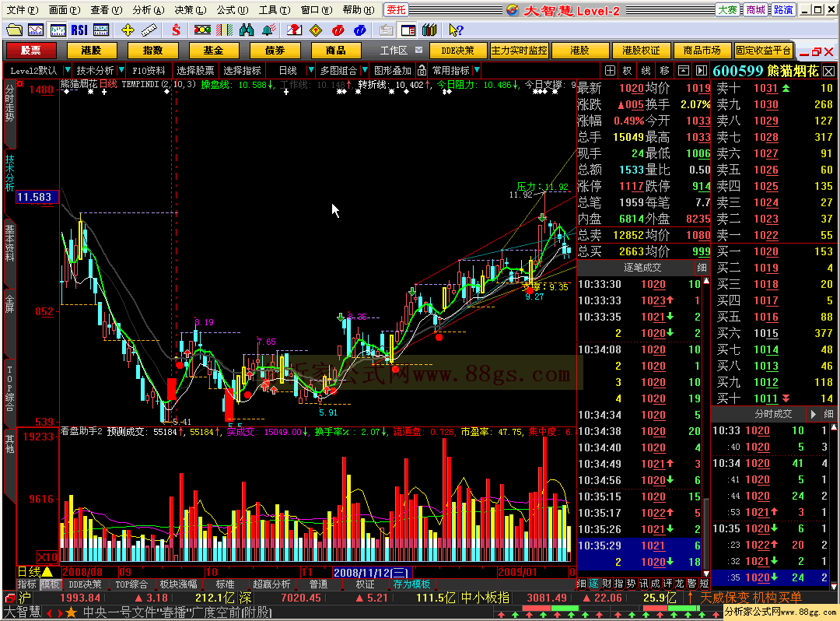Click the help cursor question icon

point(456,30)
